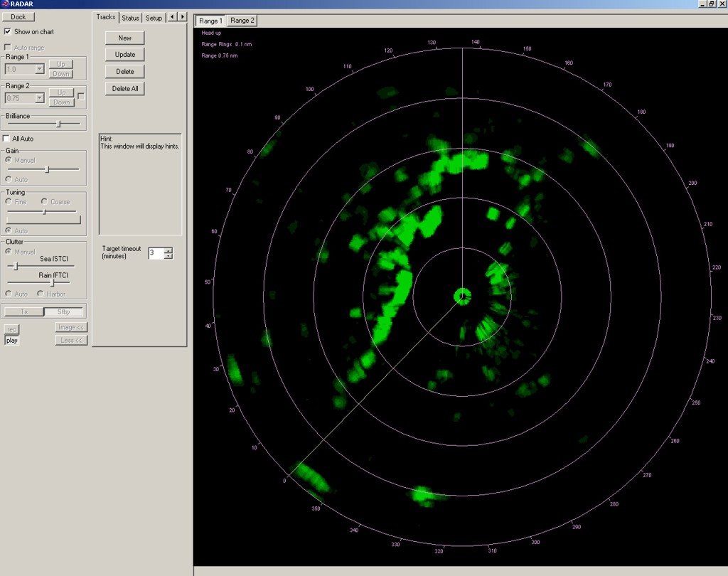Click the 'Range Rings 0.1 nm' text
The height and width of the screenshot is (576, 728).
pos(227,44)
